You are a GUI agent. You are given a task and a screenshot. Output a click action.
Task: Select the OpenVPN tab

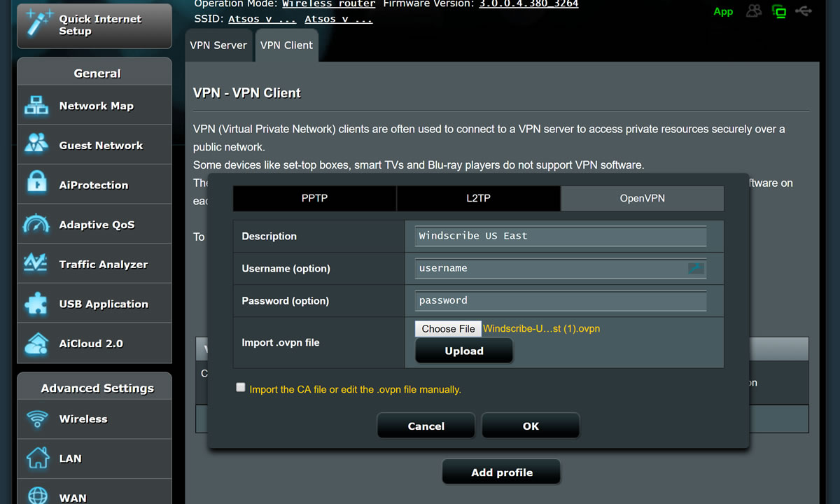click(x=642, y=198)
